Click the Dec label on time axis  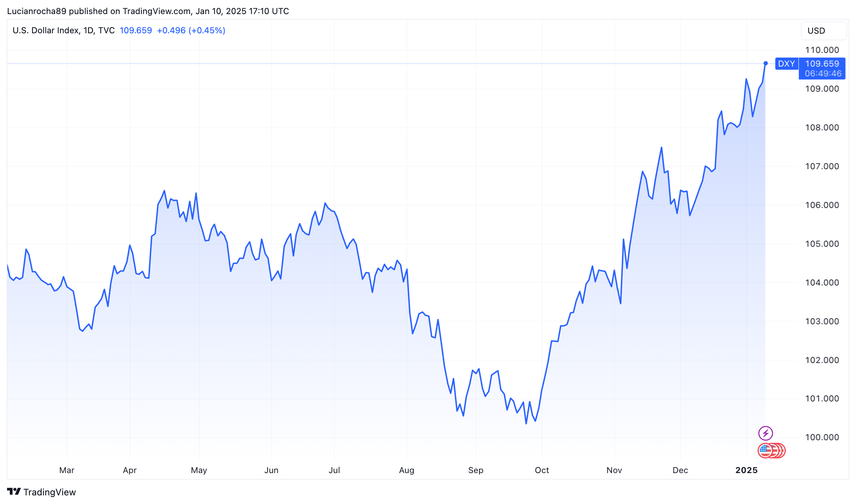(x=680, y=470)
